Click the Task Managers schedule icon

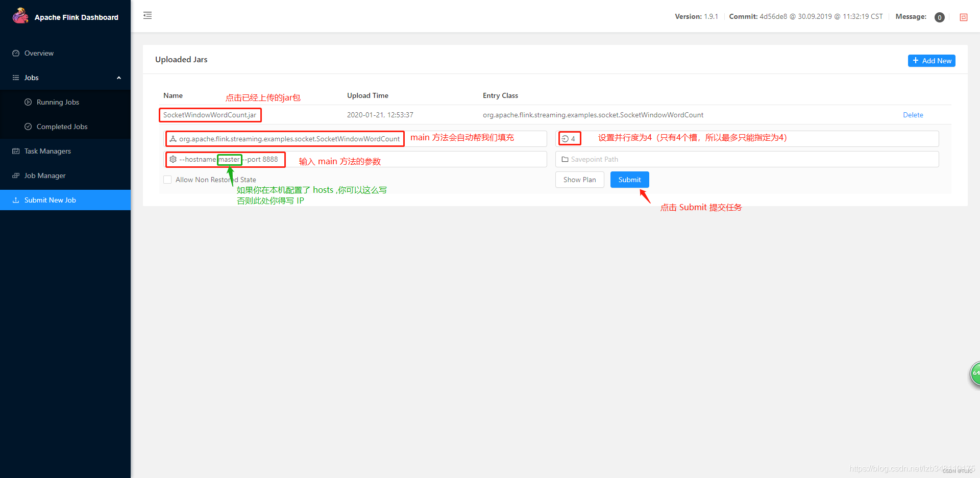16,151
